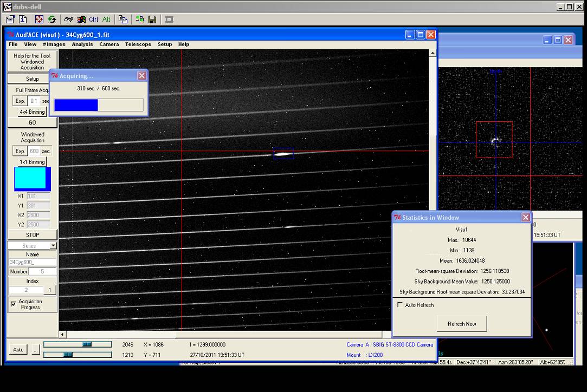Uncheck the Acquisition Progress checkbox
The image size is (587, 392).
13,304
